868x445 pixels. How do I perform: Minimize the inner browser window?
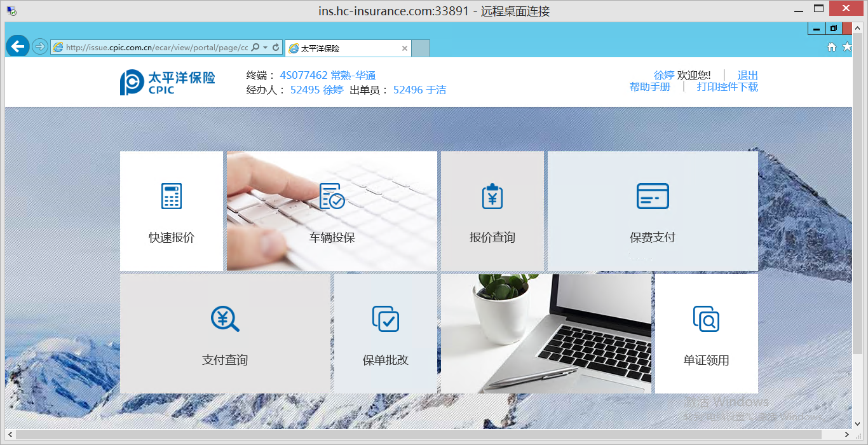point(817,29)
